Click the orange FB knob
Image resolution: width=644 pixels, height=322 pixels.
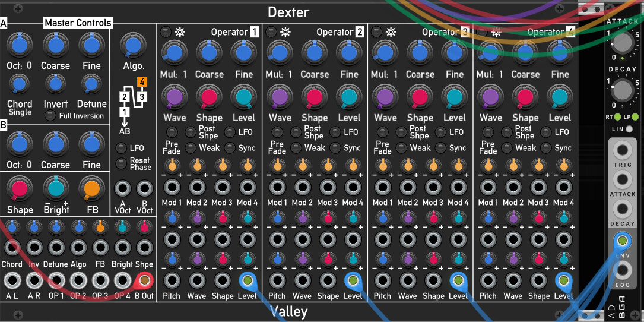91,188
